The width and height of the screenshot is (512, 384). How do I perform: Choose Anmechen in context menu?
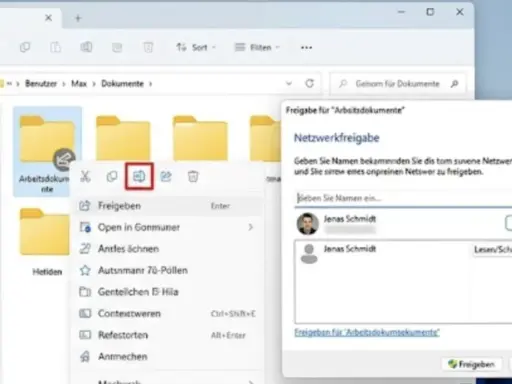point(167,357)
